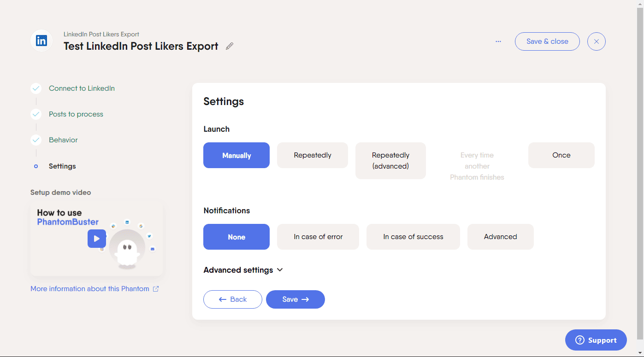Choose Repeatedly (advanced) launch option
The height and width of the screenshot is (357, 644).
pos(390,161)
